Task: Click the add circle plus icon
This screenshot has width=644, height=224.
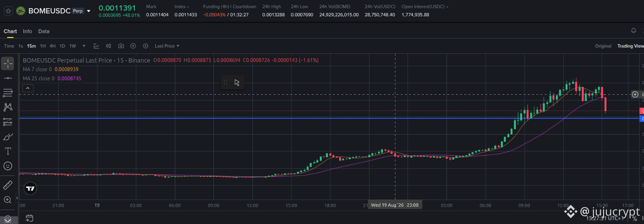Action: [133, 46]
